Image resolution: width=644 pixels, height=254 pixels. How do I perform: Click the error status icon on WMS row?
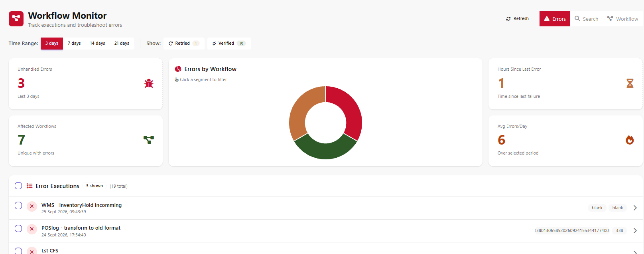(32, 206)
